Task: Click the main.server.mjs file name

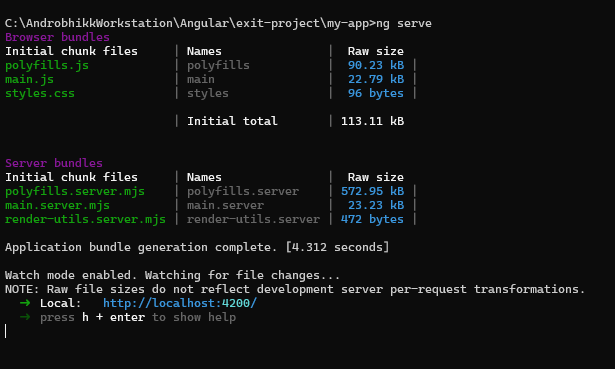Action: point(57,205)
